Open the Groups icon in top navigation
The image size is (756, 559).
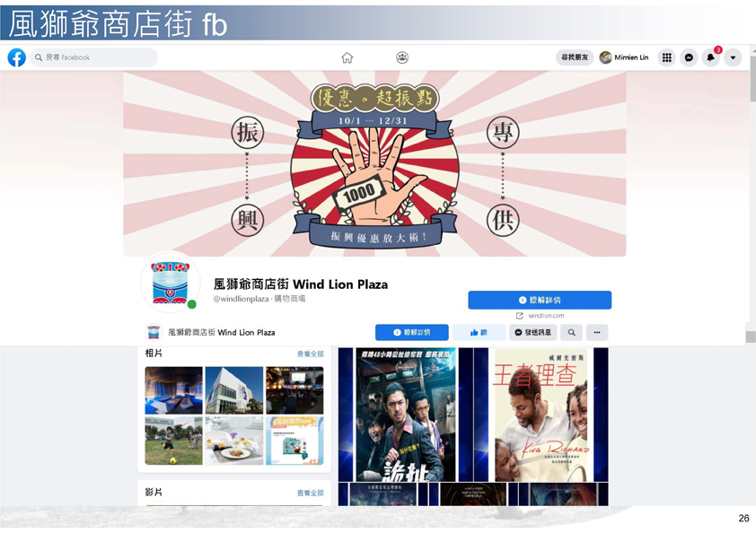pyautogui.click(x=402, y=57)
